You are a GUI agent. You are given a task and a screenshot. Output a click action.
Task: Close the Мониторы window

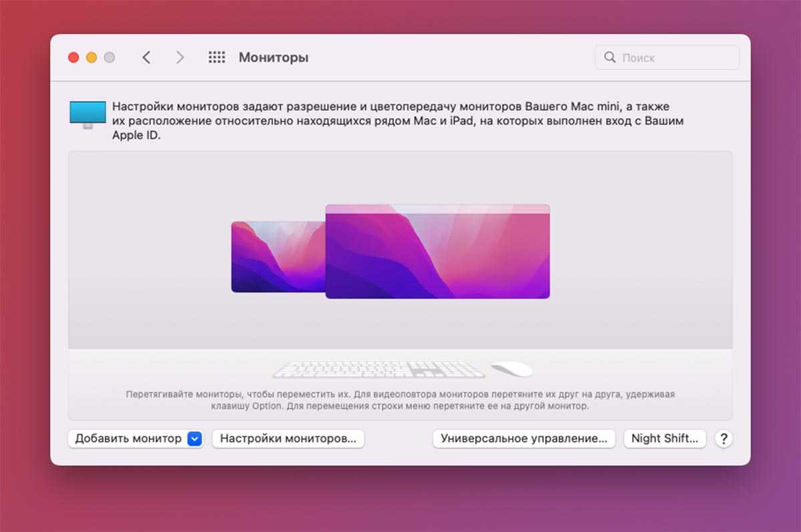[x=73, y=57]
